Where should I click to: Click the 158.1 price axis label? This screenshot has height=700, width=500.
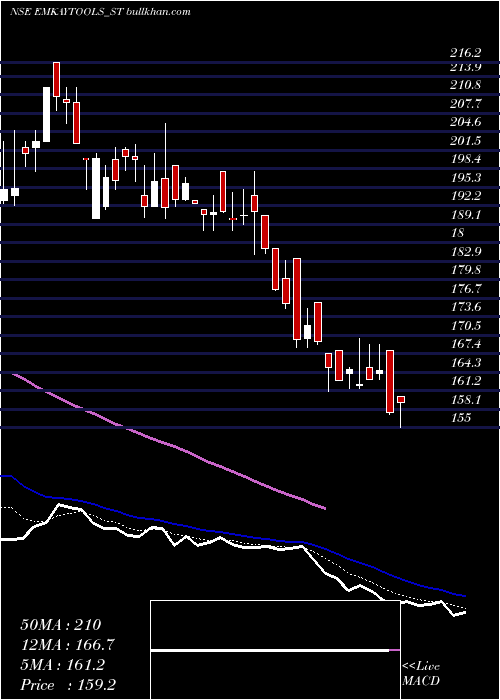(466, 400)
